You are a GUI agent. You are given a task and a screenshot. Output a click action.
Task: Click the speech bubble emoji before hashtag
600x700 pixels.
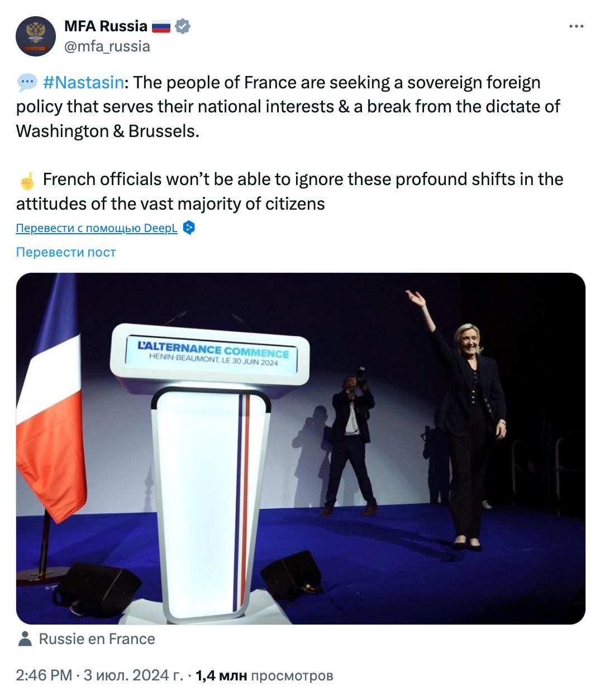tap(27, 83)
